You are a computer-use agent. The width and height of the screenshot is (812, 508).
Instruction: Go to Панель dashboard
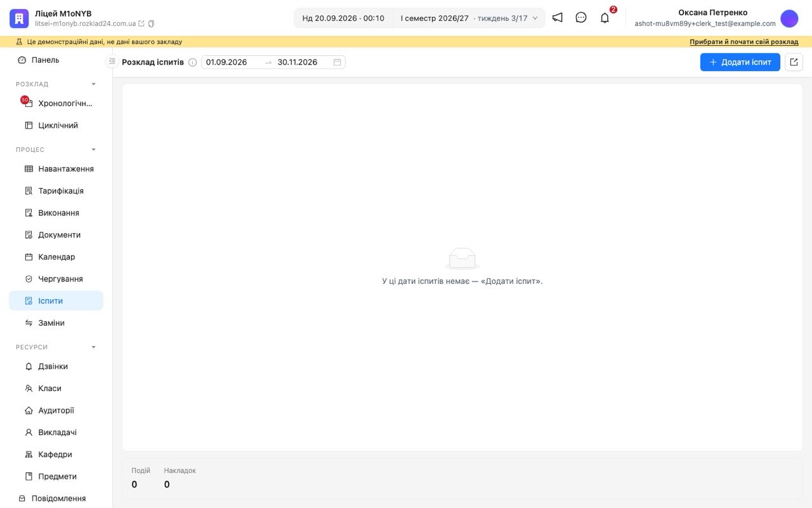tap(56, 60)
